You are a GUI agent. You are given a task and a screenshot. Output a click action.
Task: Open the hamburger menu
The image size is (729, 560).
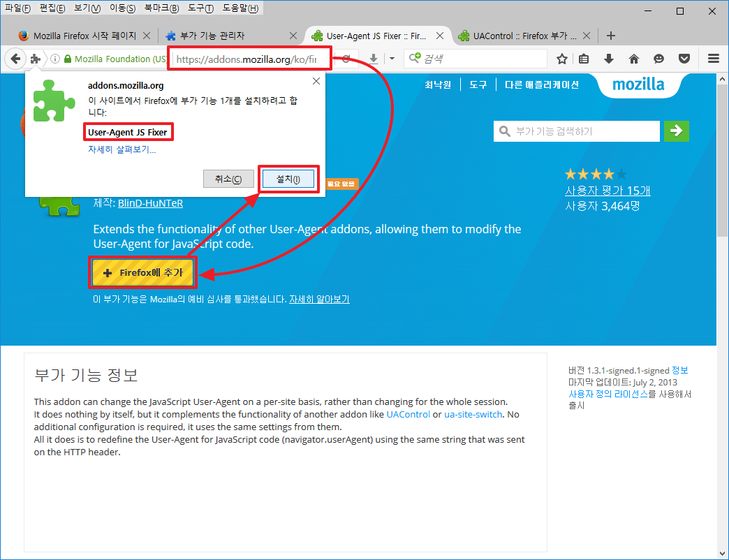pos(713,59)
